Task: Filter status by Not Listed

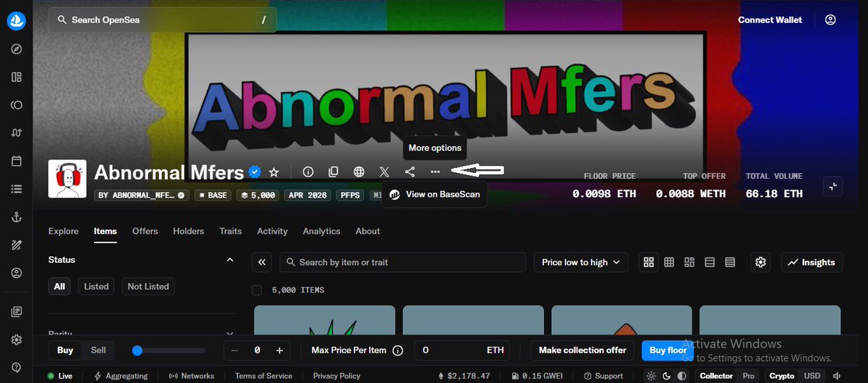Action: [148, 286]
